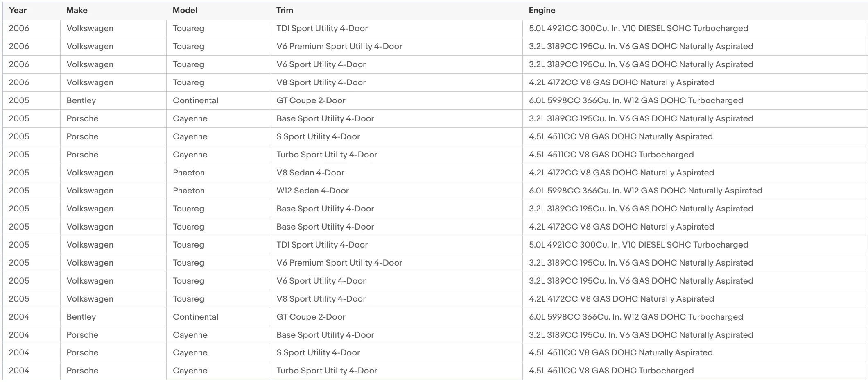The height and width of the screenshot is (382, 868).
Task: Click the Model column header
Action: pos(185,11)
